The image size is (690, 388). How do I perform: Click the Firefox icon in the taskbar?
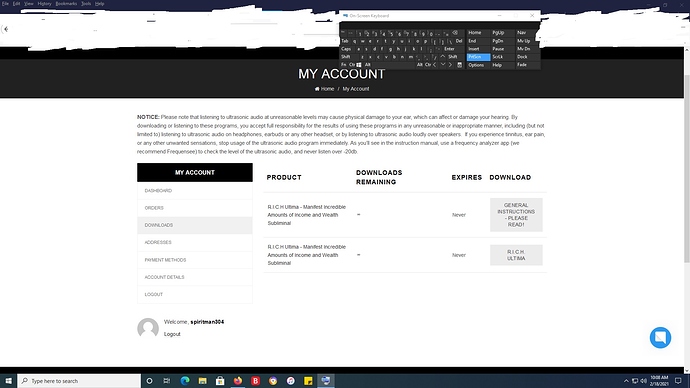tap(238, 381)
